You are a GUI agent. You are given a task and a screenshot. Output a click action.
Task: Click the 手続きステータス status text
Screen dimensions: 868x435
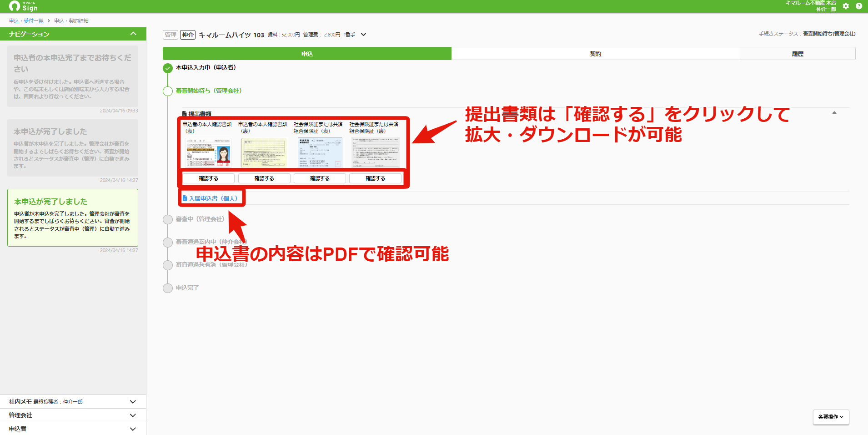(807, 34)
